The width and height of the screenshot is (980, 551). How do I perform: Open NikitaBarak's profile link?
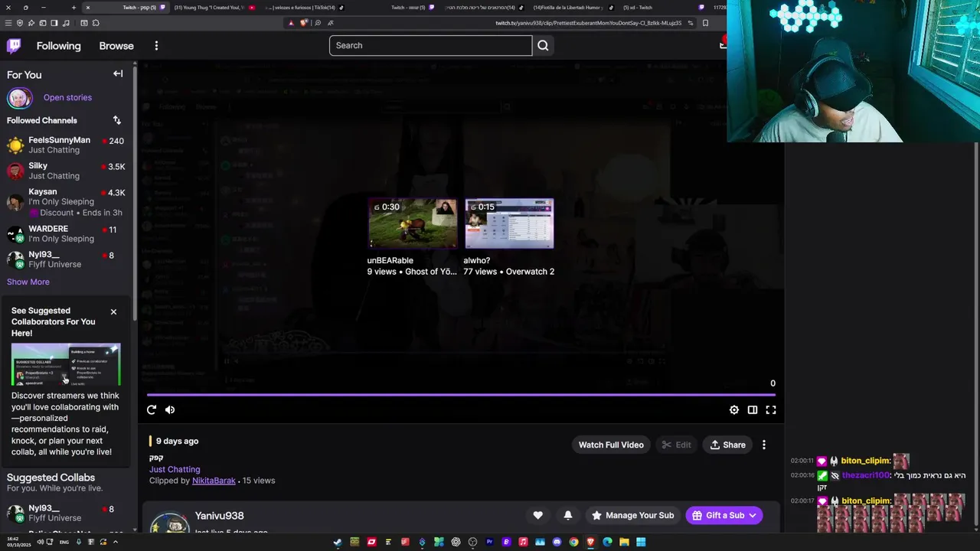(x=214, y=481)
